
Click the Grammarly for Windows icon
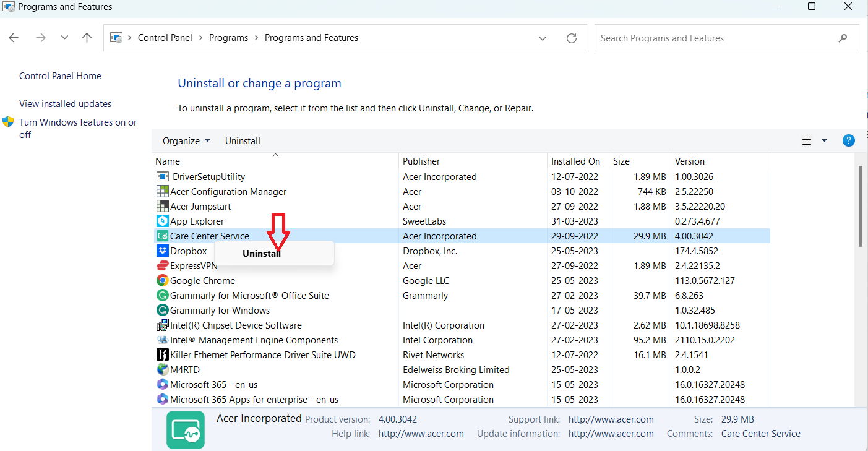[163, 311]
